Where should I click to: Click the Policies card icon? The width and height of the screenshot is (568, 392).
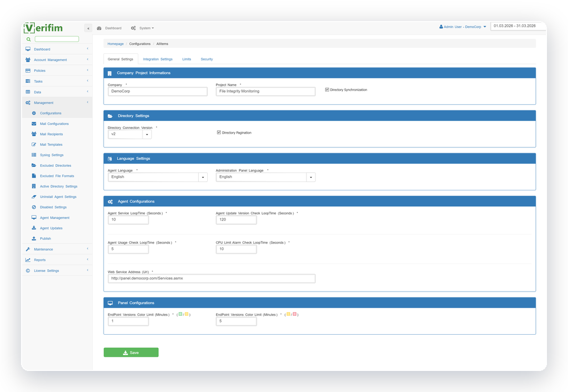pos(28,71)
